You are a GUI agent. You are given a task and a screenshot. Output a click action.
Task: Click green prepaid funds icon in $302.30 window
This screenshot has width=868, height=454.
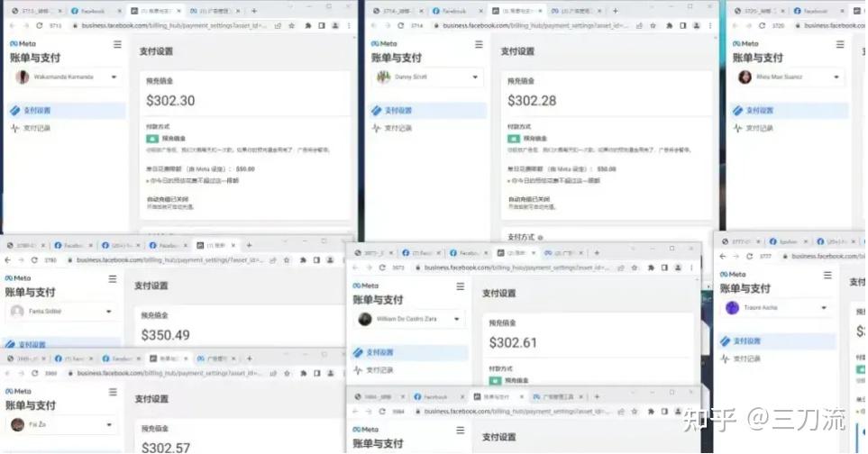(x=152, y=138)
